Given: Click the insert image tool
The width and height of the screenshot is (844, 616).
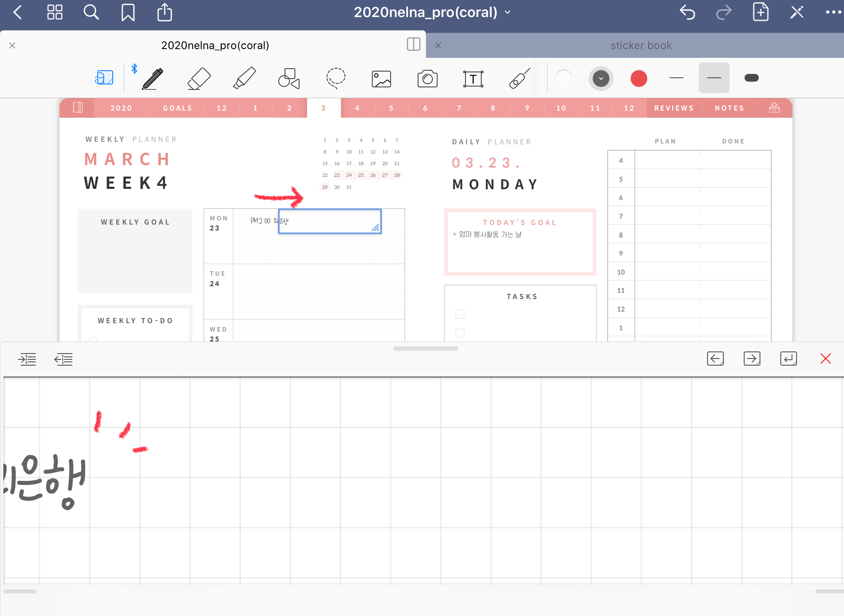Looking at the screenshot, I should click(381, 78).
